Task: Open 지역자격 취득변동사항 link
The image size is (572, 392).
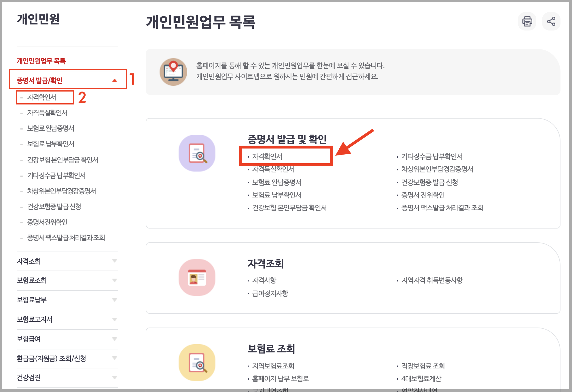Action: [432, 280]
